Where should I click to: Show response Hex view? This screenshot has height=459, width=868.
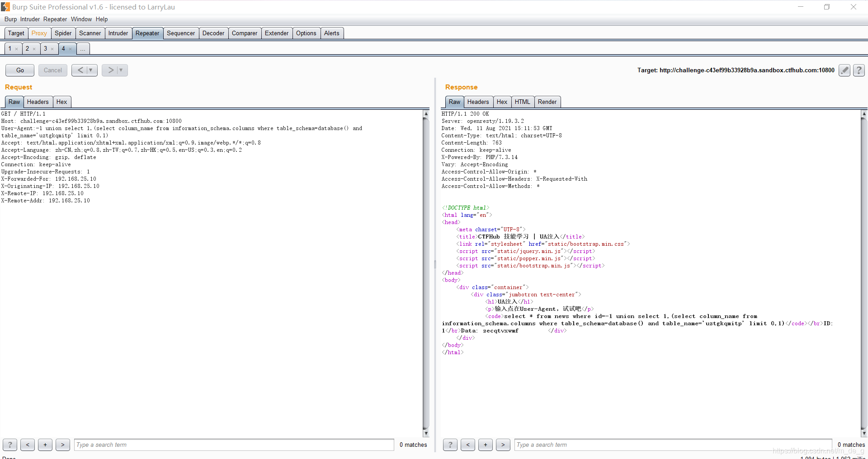pyautogui.click(x=502, y=102)
